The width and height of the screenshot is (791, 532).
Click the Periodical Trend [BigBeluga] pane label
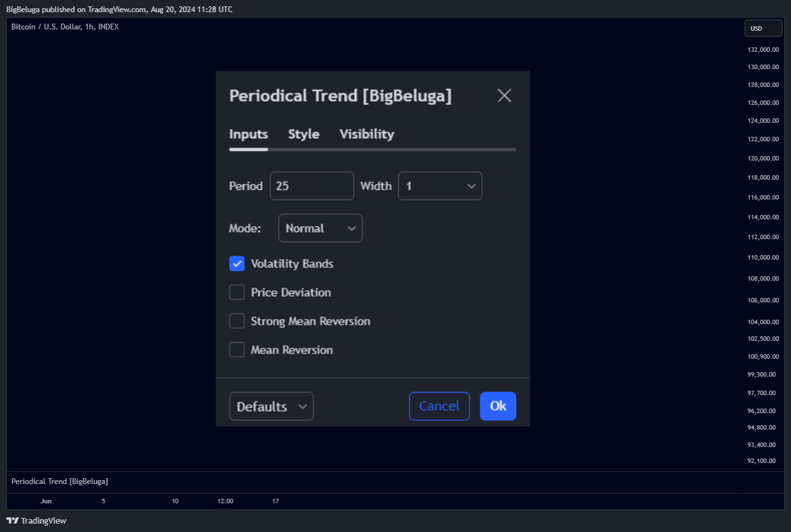(x=59, y=481)
